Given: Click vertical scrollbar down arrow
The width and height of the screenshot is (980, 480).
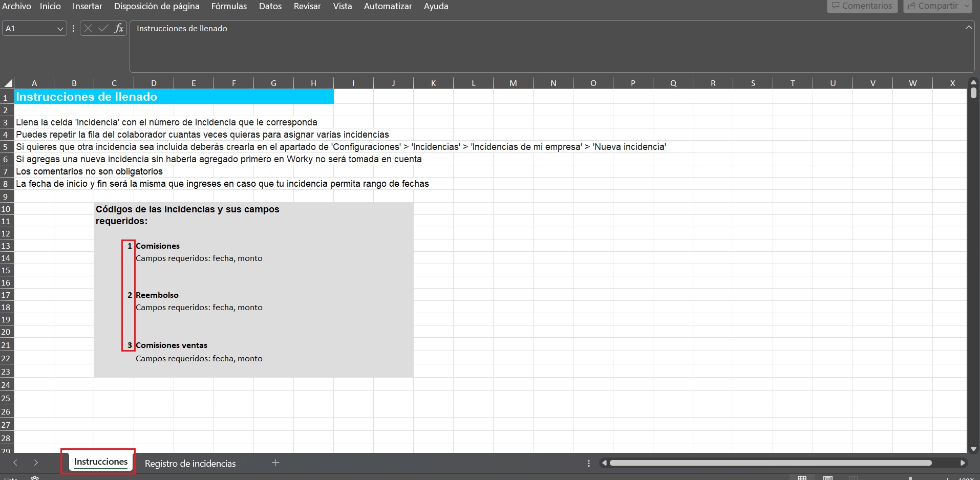Looking at the screenshot, I should coord(973,449).
